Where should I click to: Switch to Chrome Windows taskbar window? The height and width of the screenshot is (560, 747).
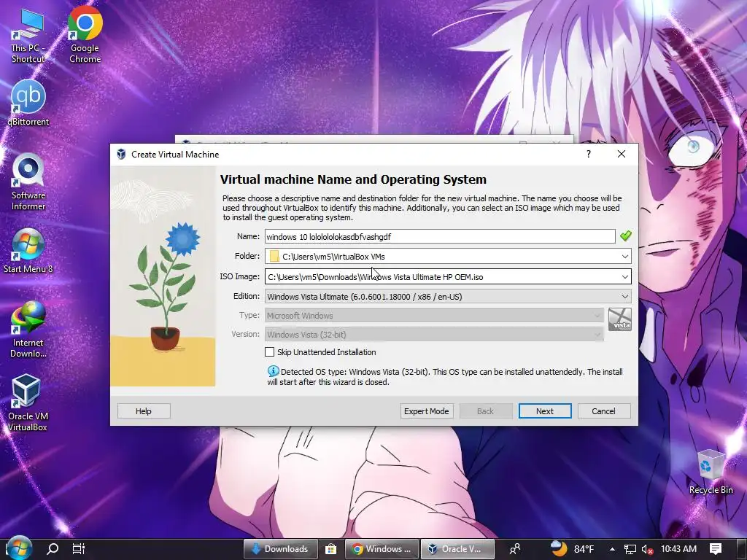tap(382, 549)
